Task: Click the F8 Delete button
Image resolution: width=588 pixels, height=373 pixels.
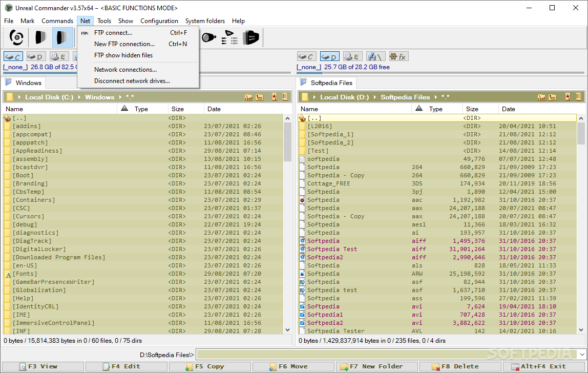Action: (460, 366)
